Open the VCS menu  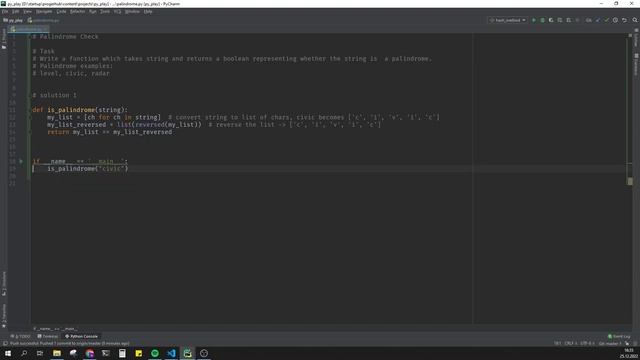pyautogui.click(x=118, y=12)
